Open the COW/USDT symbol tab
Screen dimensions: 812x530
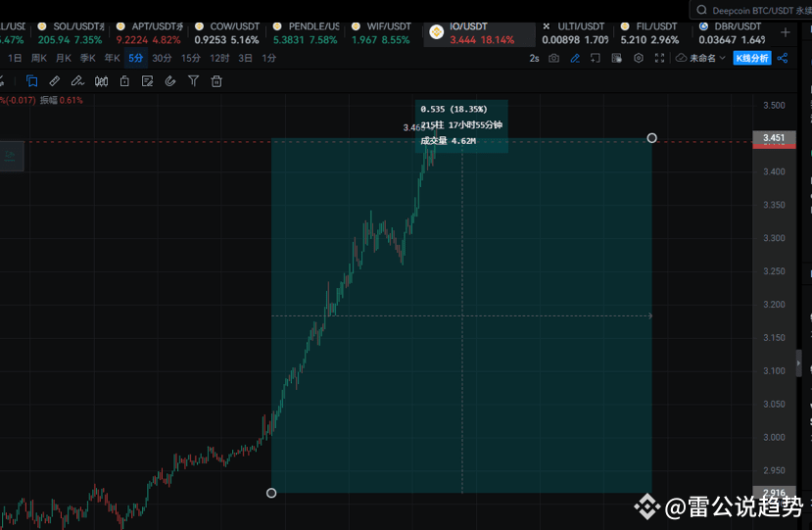[227, 32]
